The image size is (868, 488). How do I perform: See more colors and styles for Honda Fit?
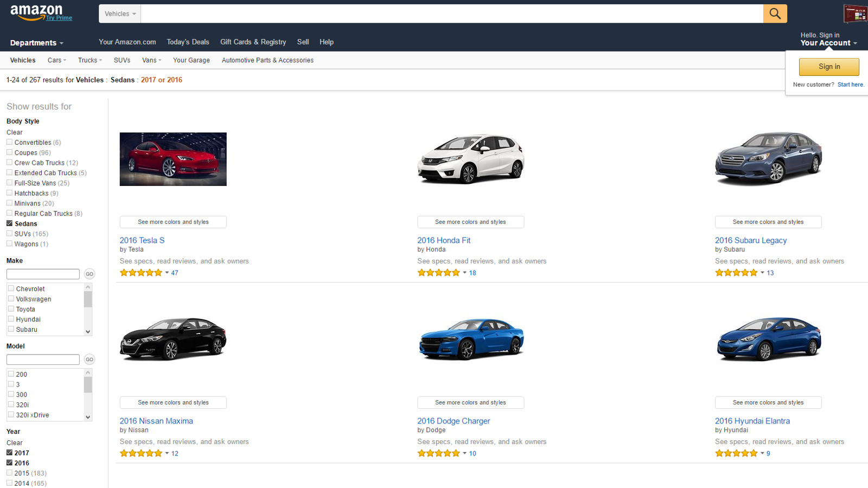(x=470, y=222)
